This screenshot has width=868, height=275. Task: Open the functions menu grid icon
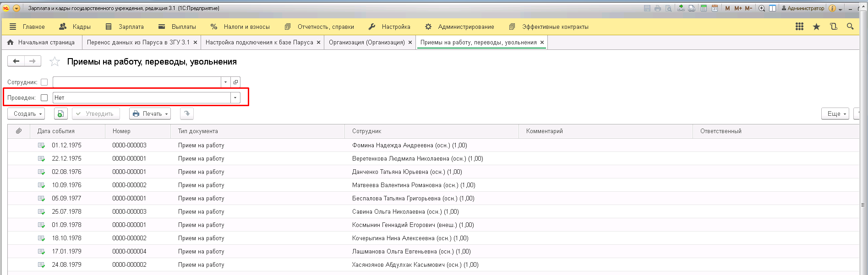click(799, 27)
